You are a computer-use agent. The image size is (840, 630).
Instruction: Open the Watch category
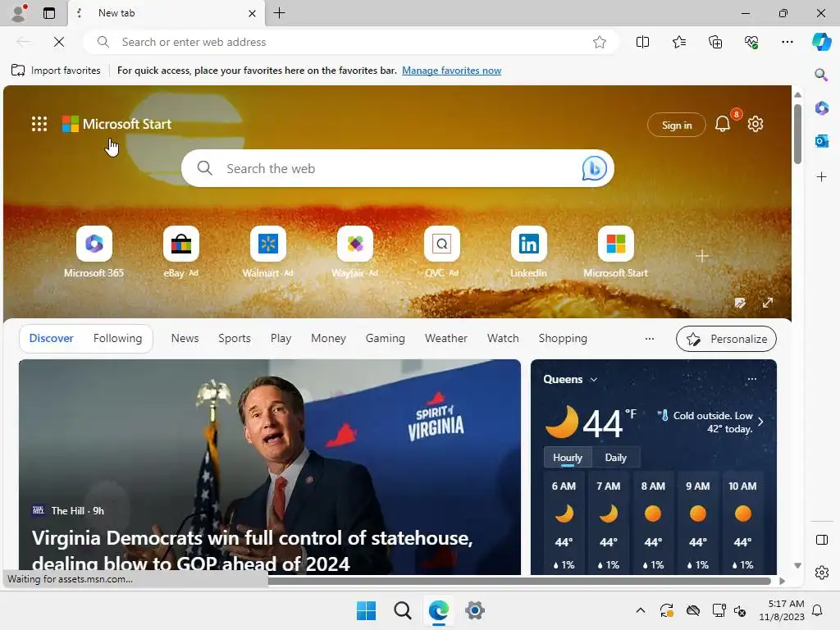pos(503,339)
